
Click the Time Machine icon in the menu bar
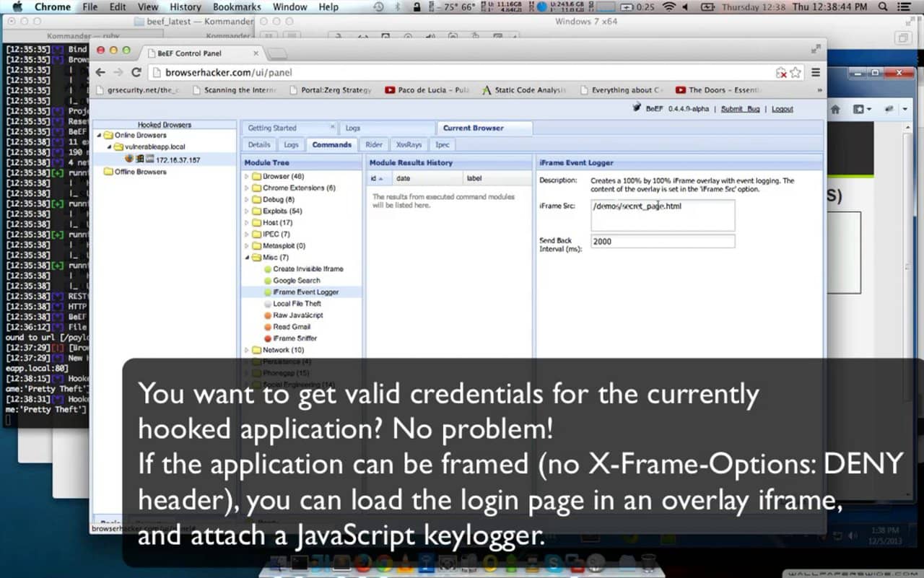pos(380,6)
